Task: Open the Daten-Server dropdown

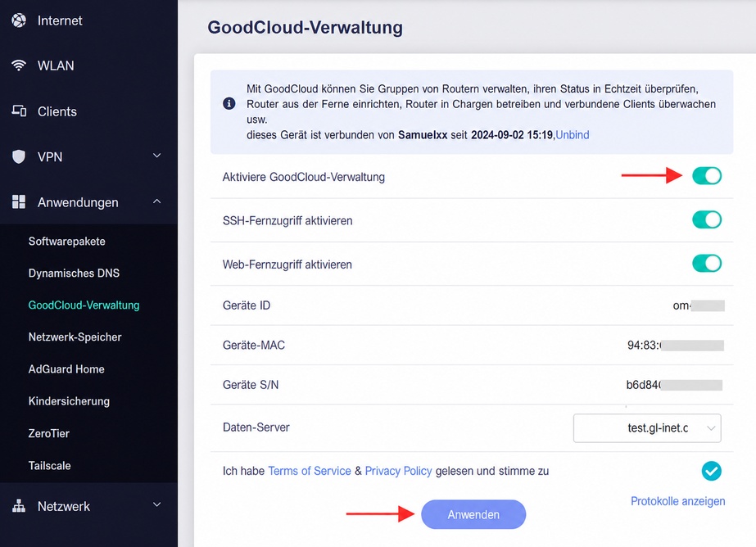Action: 647,428
